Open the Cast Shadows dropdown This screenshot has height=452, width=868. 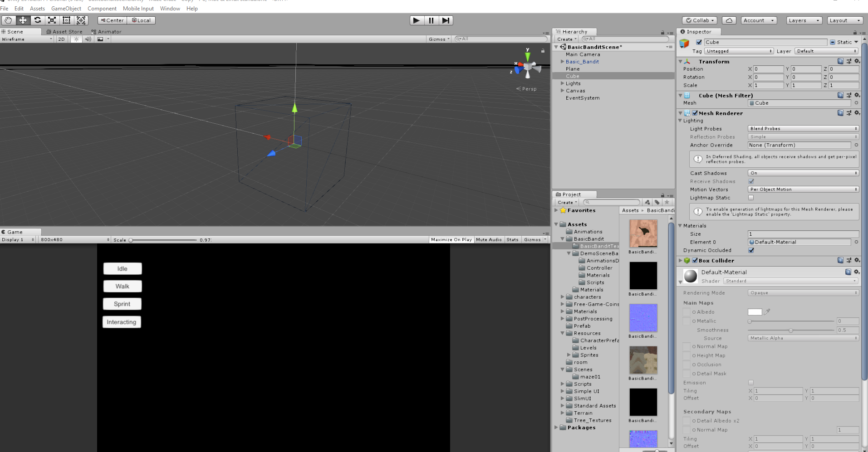coord(803,173)
